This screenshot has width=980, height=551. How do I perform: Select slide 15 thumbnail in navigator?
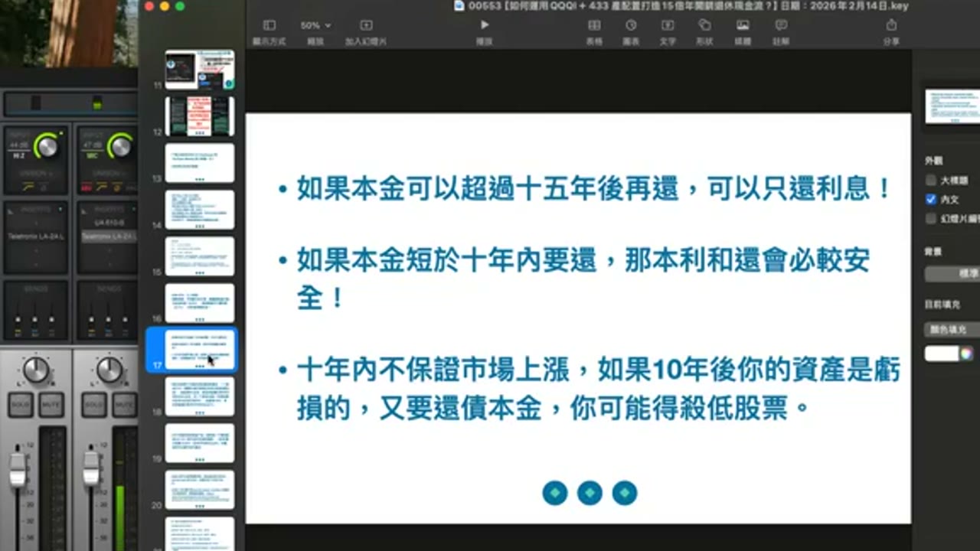pyautogui.click(x=200, y=256)
